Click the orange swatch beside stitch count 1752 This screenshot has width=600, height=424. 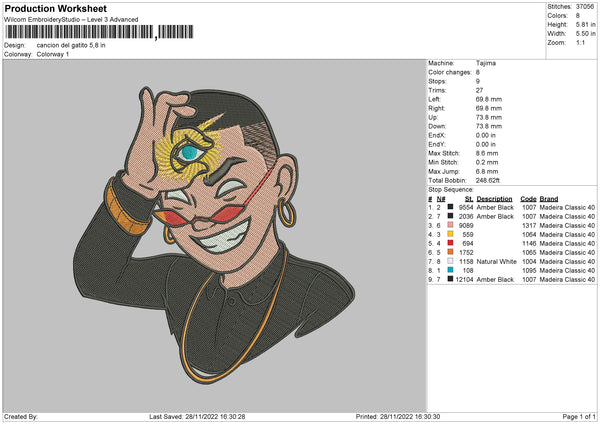coord(450,252)
